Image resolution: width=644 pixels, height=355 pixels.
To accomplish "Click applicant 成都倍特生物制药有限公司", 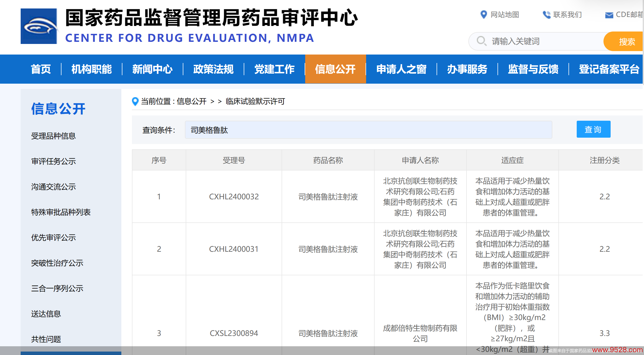I will pos(420,333).
